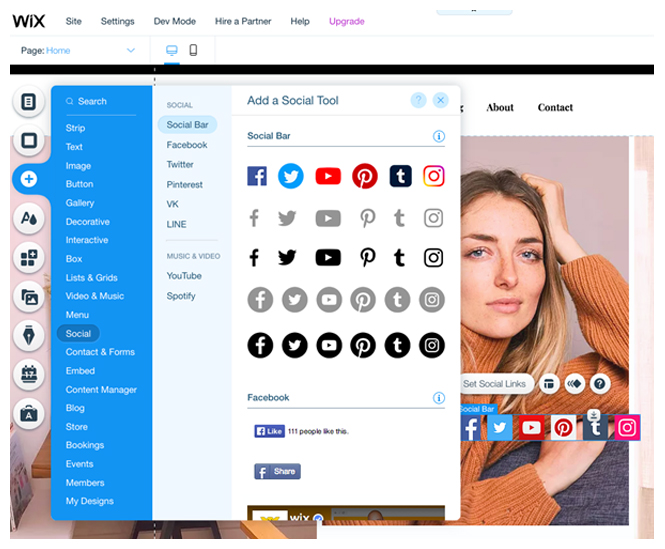This screenshot has height=549, width=665.
Task: Open the Dev Mode menu
Action: coord(175,21)
